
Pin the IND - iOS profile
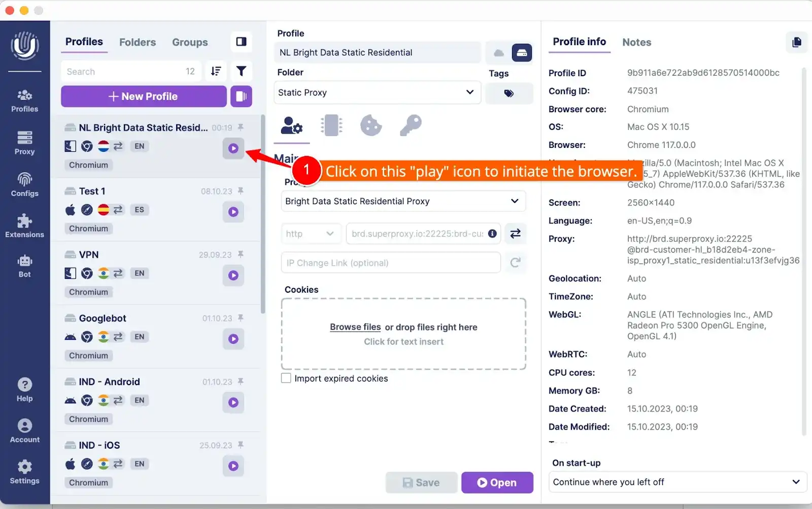(241, 444)
